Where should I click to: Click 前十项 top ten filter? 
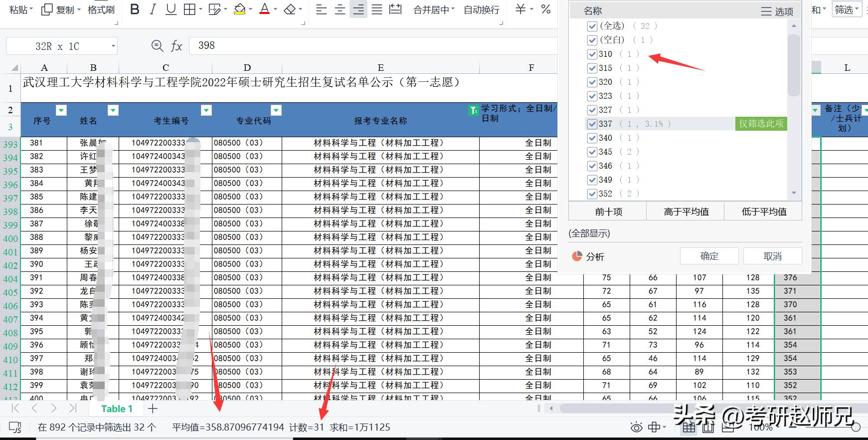pos(608,212)
